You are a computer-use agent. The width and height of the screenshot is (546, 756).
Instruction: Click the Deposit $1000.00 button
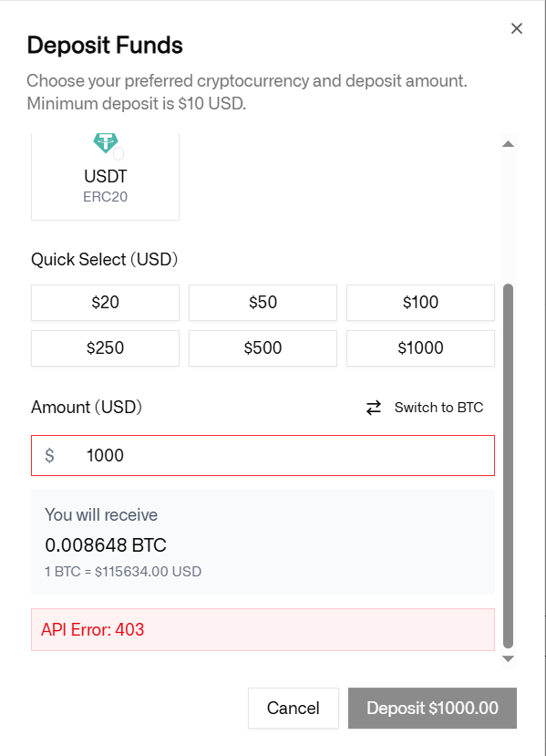[x=432, y=708]
